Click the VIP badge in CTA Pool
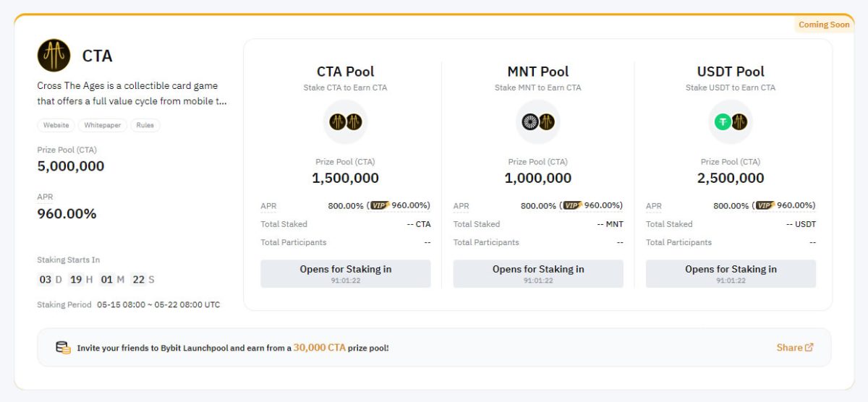Screen dimensions: 868x402 point(380,205)
